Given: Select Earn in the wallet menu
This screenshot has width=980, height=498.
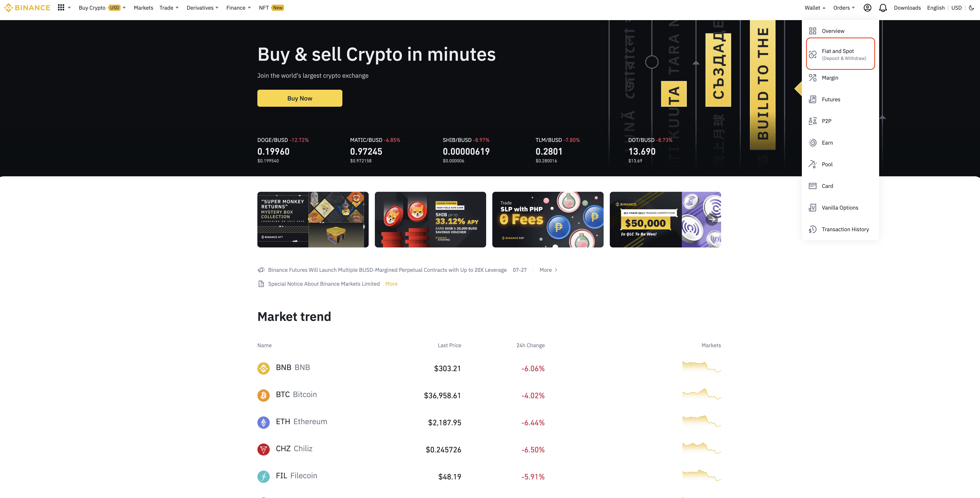Looking at the screenshot, I should [x=827, y=142].
